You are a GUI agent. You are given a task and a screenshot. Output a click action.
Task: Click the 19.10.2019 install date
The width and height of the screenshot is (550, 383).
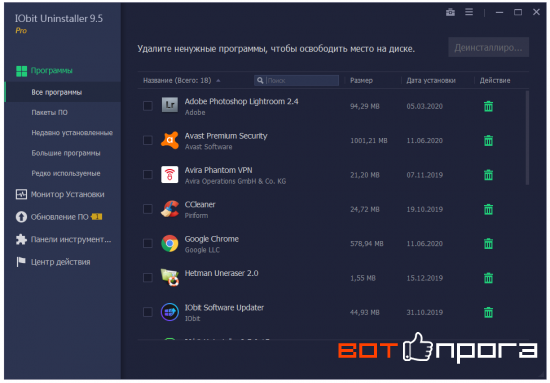424,209
